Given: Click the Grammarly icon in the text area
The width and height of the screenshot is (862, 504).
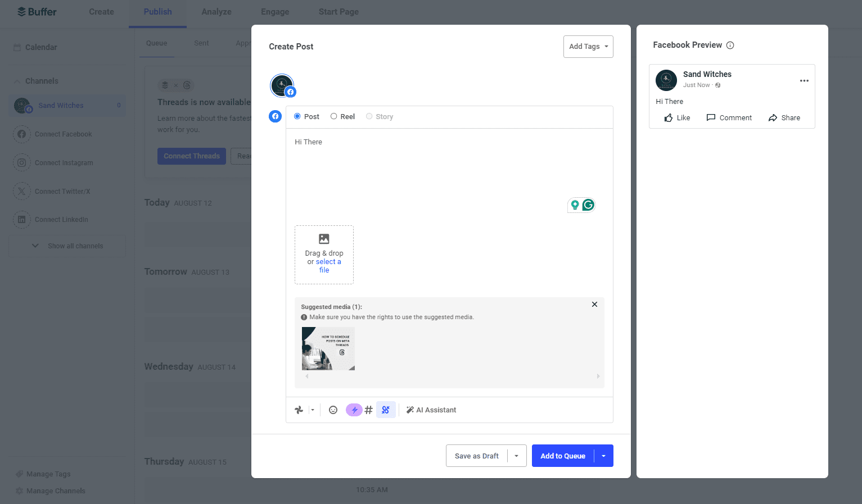Looking at the screenshot, I should [588, 205].
